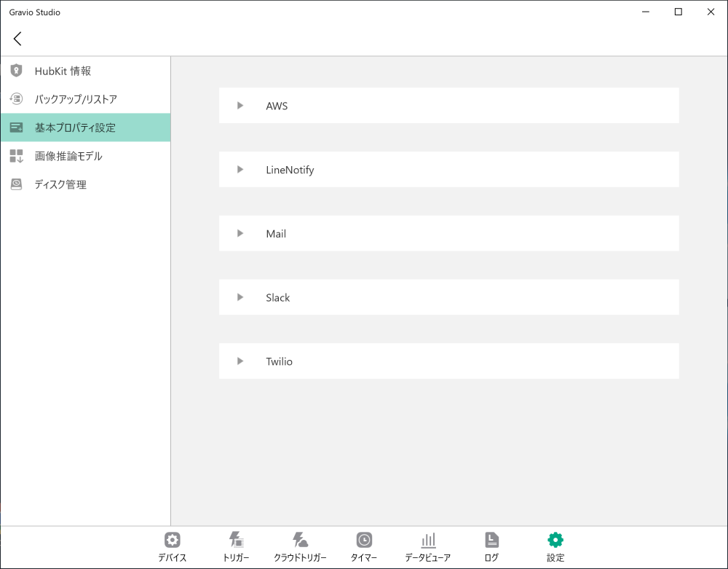
Task: Select バックアップ/リストア menu entry
Action: coord(85,99)
